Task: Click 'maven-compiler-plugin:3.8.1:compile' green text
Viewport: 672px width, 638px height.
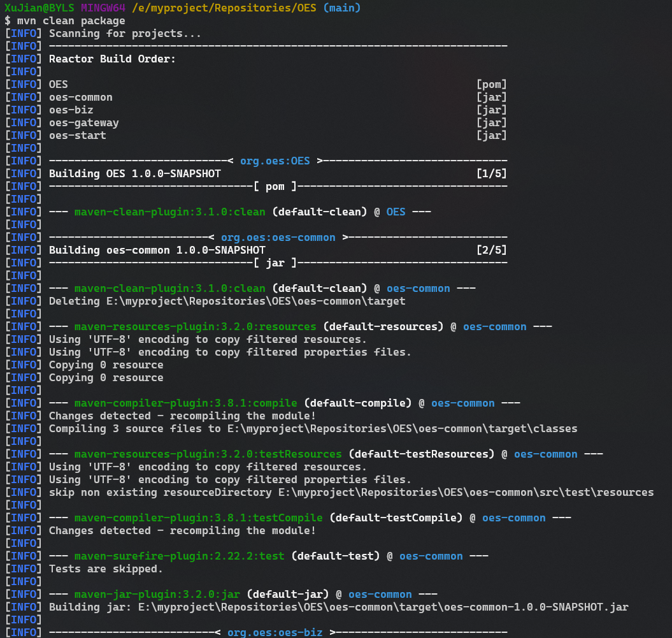Action: [185, 403]
